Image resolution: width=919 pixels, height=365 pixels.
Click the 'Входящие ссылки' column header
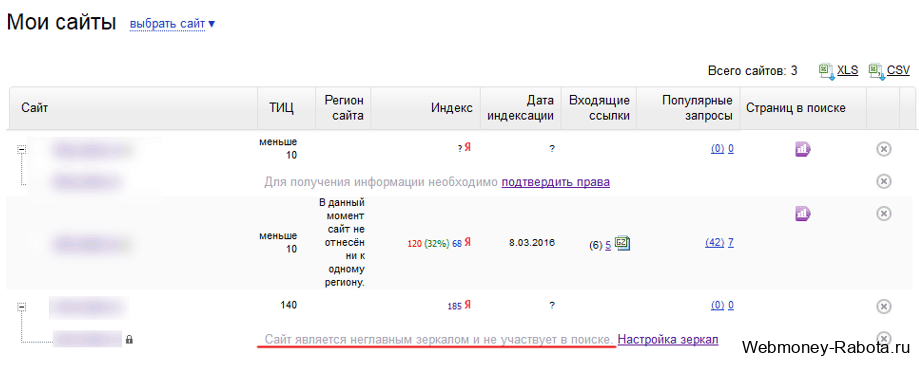[x=599, y=108]
